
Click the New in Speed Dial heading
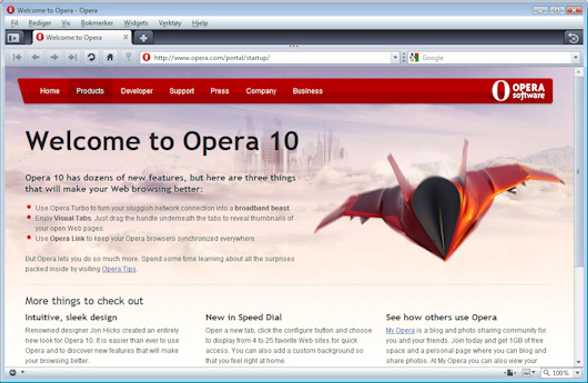[x=244, y=317]
